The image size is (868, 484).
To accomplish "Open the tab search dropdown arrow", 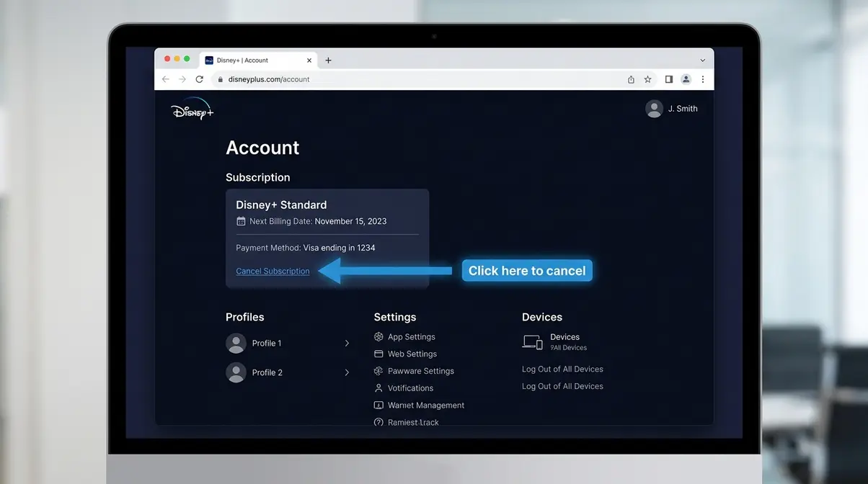I will click(703, 60).
